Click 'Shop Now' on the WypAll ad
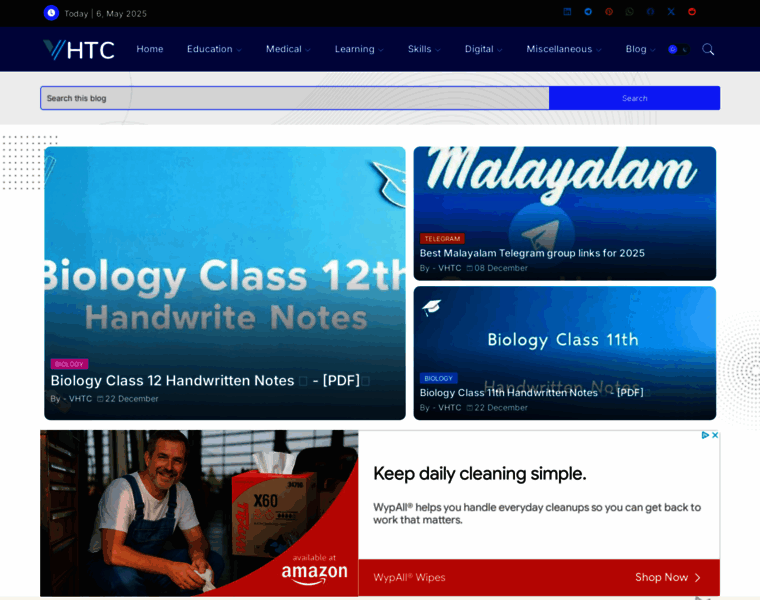760x600 pixels. [667, 577]
